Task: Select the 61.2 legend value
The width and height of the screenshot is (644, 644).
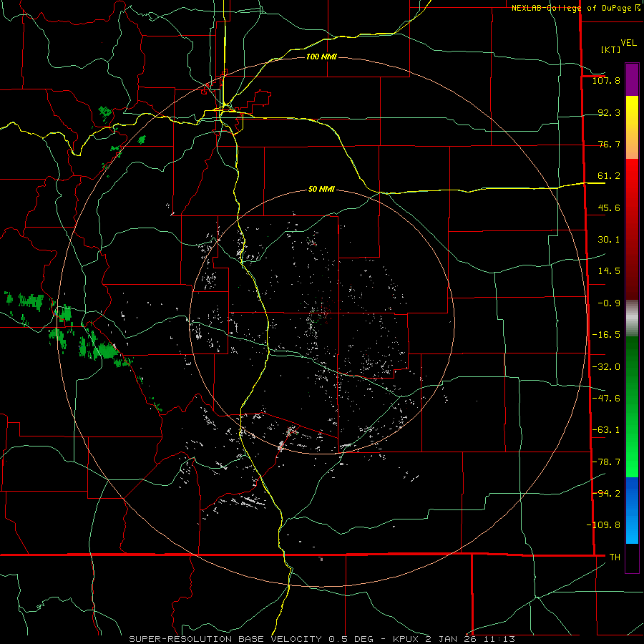Action: point(609,176)
